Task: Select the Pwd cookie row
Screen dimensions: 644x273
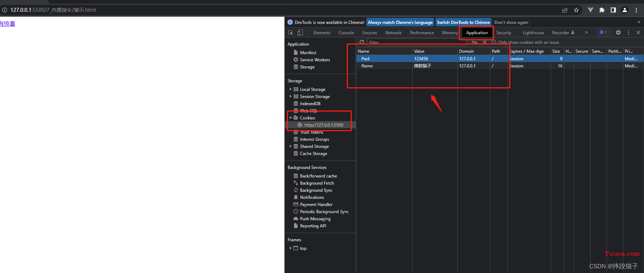Action: (x=500, y=58)
